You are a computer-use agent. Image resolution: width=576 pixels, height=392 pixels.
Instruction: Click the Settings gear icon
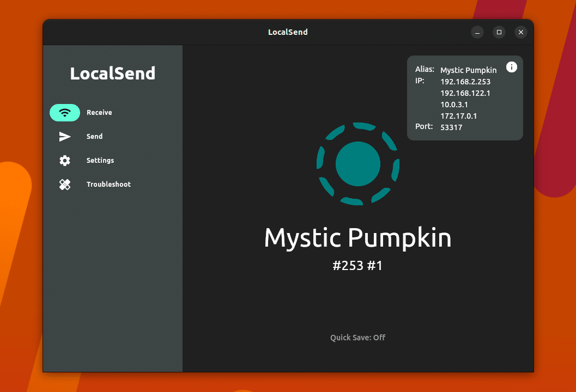[x=65, y=161]
